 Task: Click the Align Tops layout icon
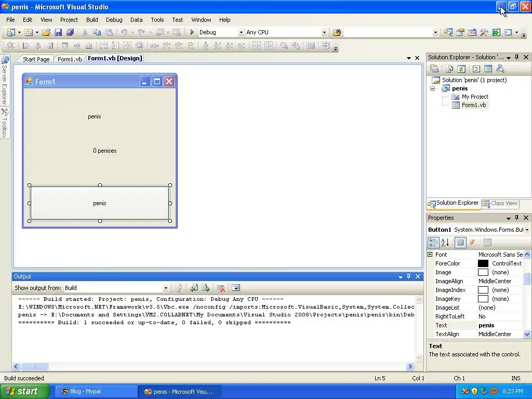click(x=65, y=46)
